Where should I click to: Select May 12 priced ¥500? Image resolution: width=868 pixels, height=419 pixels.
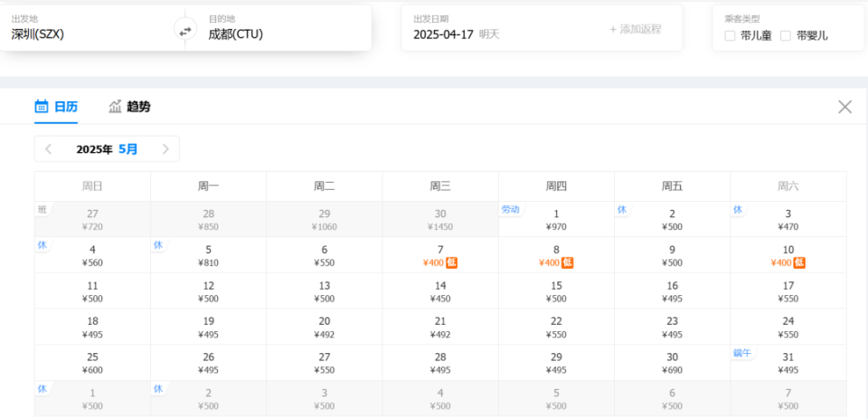click(209, 291)
